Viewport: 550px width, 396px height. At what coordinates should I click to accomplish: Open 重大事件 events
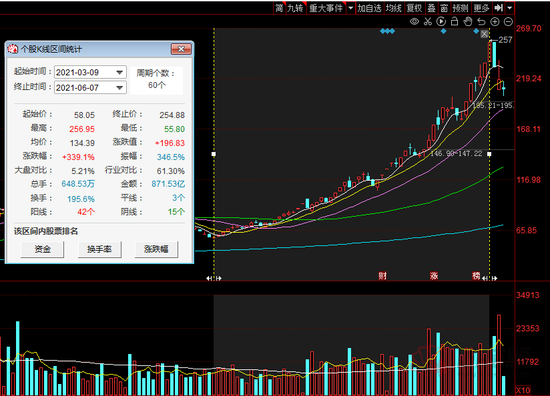click(x=326, y=8)
